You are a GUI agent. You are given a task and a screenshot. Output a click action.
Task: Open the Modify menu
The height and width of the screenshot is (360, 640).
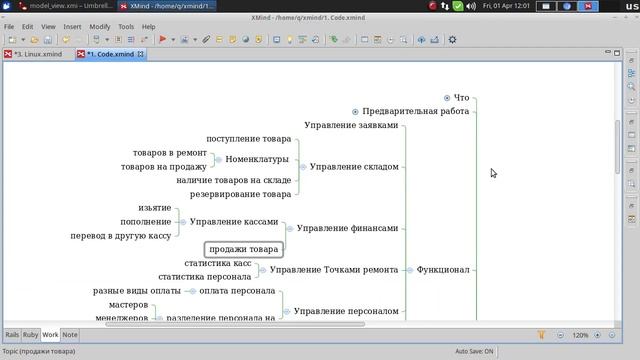point(100,27)
